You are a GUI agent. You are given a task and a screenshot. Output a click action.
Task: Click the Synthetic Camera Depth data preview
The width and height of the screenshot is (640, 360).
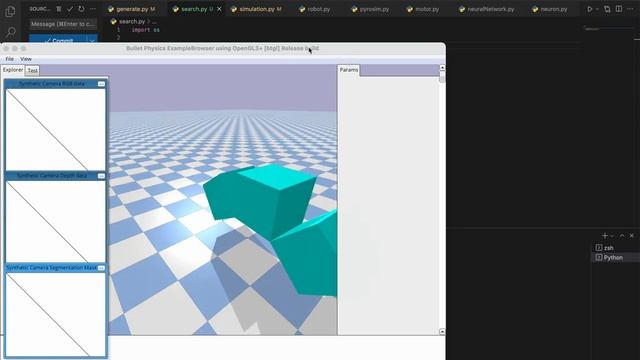55,221
